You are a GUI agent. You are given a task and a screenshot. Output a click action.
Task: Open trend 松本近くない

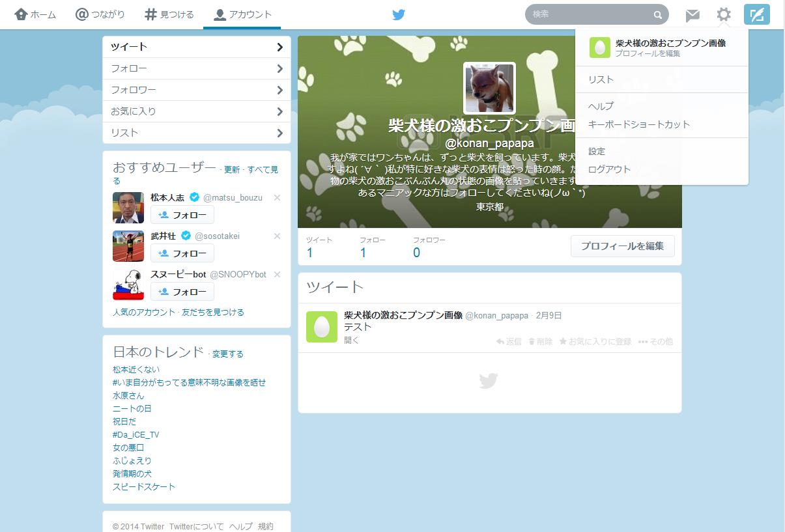tap(136, 370)
